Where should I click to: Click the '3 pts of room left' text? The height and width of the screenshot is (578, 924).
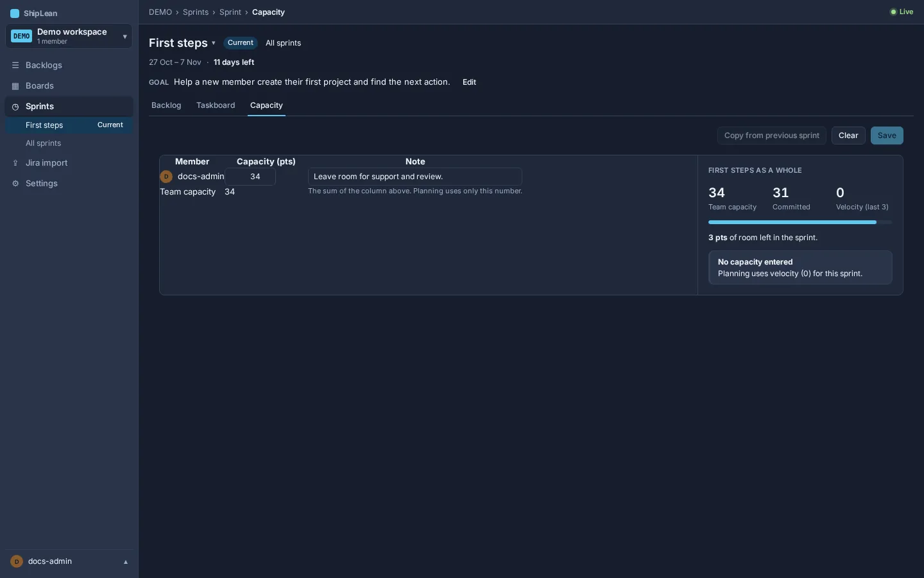pyautogui.click(x=763, y=238)
